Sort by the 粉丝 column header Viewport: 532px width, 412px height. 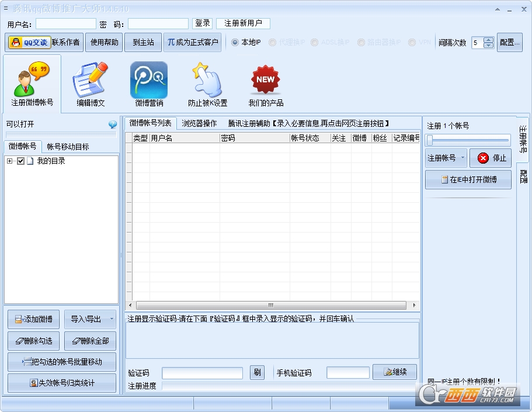pos(382,138)
